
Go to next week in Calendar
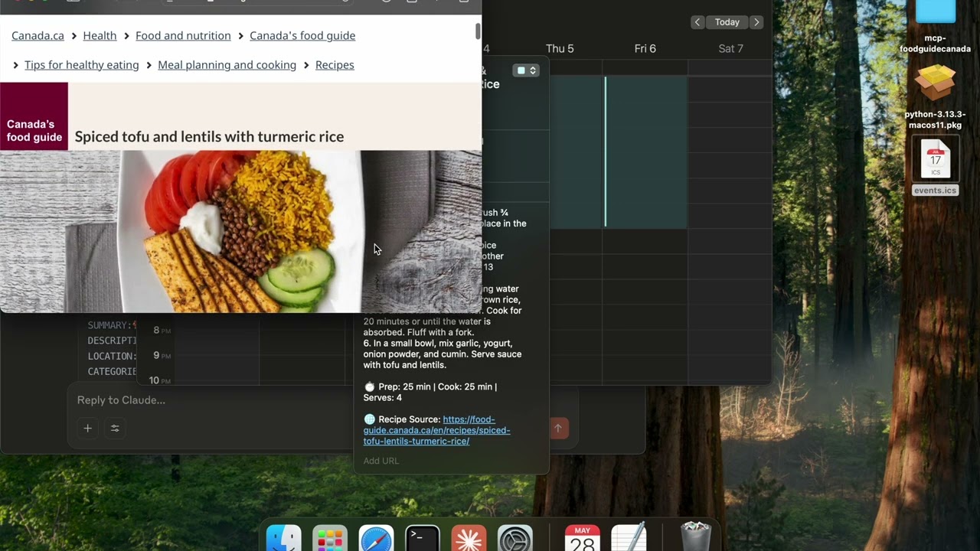click(x=756, y=22)
